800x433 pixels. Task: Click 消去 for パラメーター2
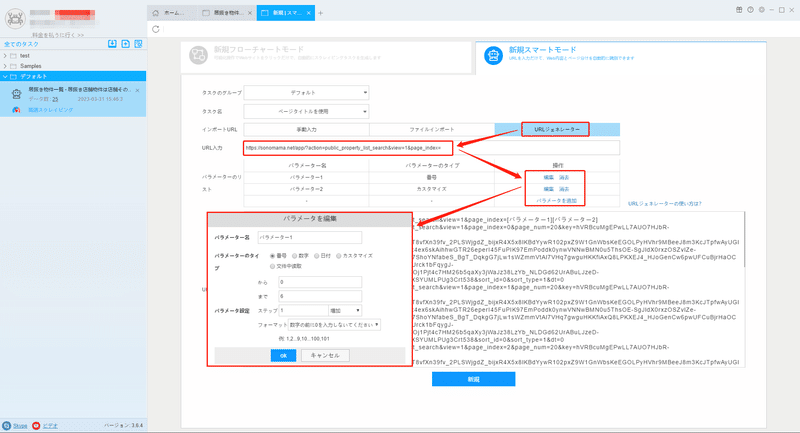pos(564,189)
